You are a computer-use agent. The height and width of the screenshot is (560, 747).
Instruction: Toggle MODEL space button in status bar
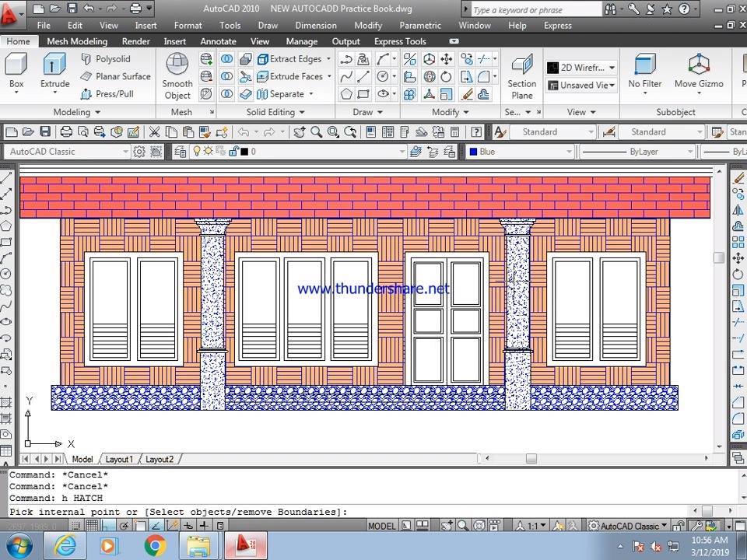tap(381, 526)
